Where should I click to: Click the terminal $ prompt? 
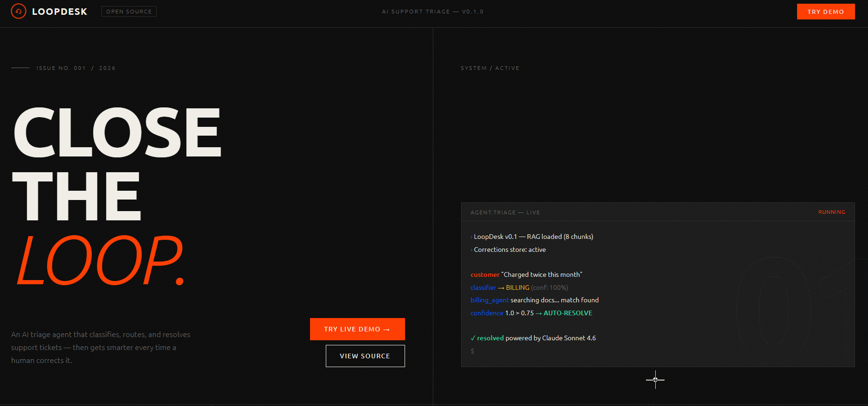coord(472,351)
